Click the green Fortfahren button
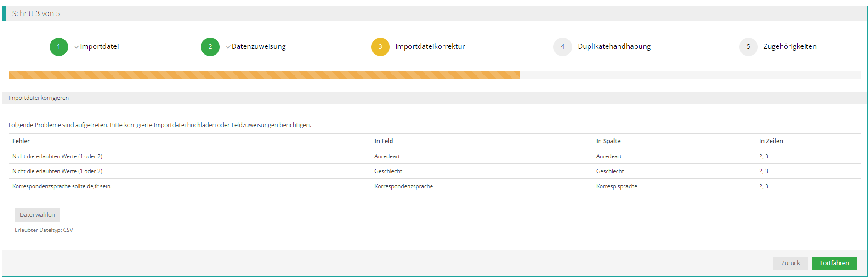 [x=834, y=263]
